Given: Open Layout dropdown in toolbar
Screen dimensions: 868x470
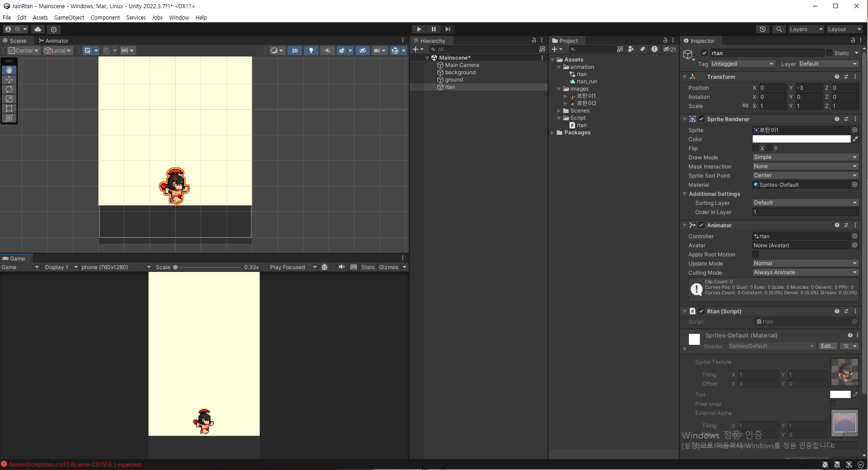Looking at the screenshot, I should coord(844,29).
